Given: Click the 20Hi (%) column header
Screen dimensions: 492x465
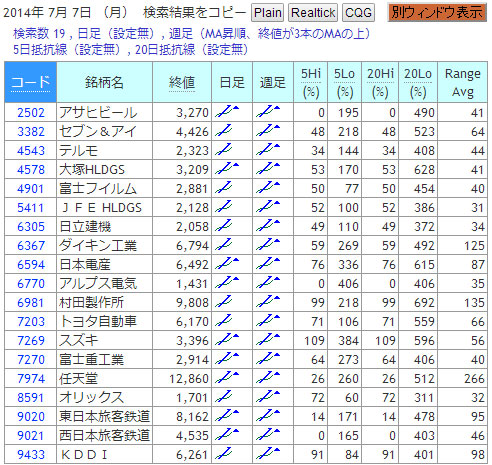Looking at the screenshot, I should [x=380, y=82].
